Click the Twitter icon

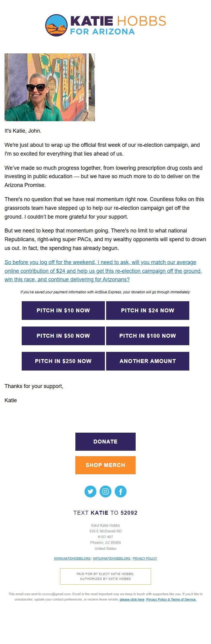90,491
